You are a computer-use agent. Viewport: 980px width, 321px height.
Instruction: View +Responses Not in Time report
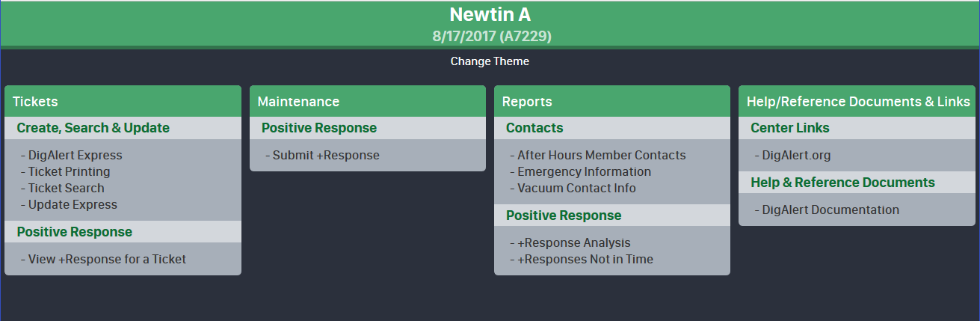click(x=585, y=260)
